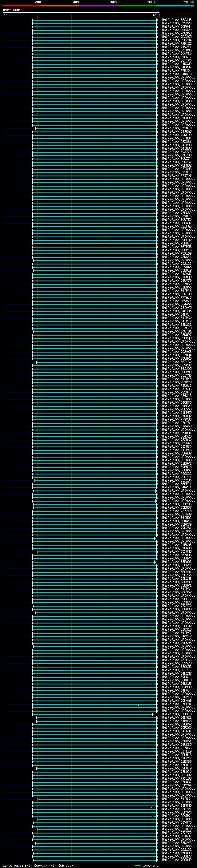This screenshot has height=868, width=197.
Task: Open hit UniRef100_Q402E1
Action: point(177,47)
